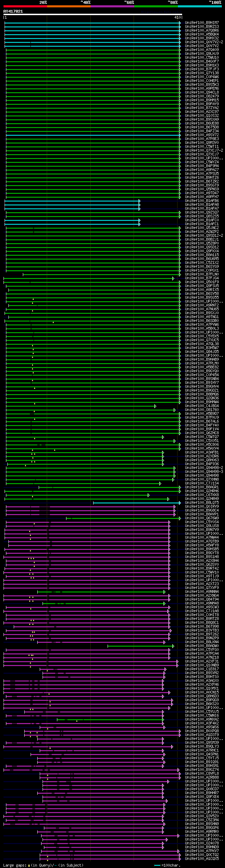The width and height of the screenshot is (225, 868).
Task: Click the red ~20% identity legend segment
Action: (x=25, y=6)
